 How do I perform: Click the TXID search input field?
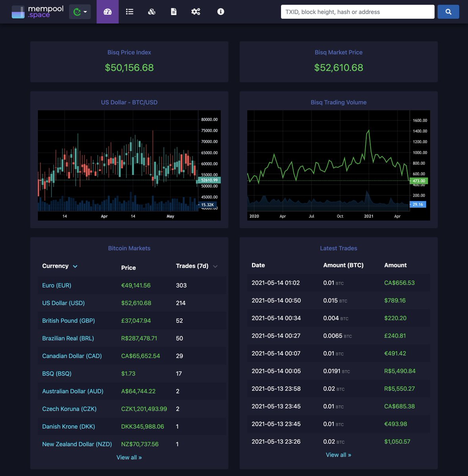pos(357,12)
